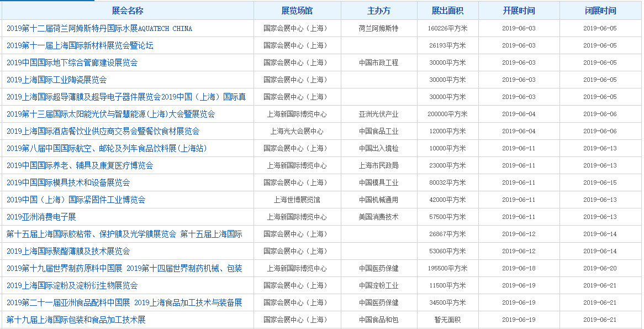This screenshot has width=644, height=329.
Task: Select area cell 26867平方米
Action: tap(448, 234)
